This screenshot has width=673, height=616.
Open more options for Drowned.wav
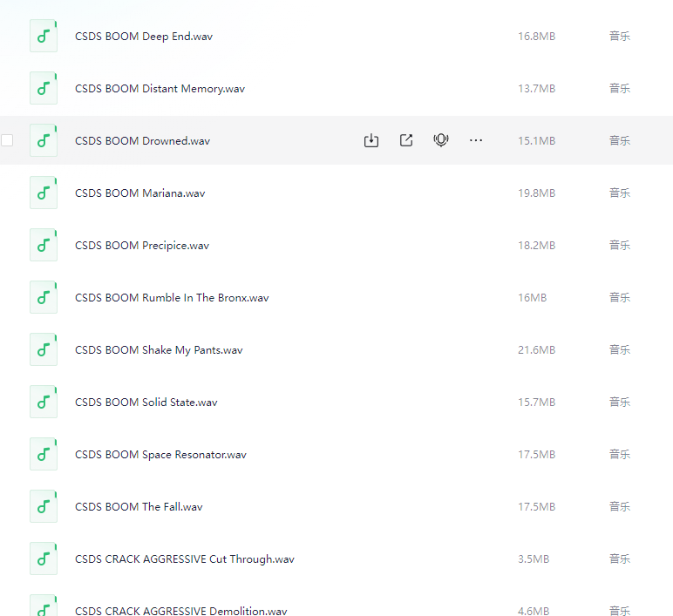click(x=476, y=140)
